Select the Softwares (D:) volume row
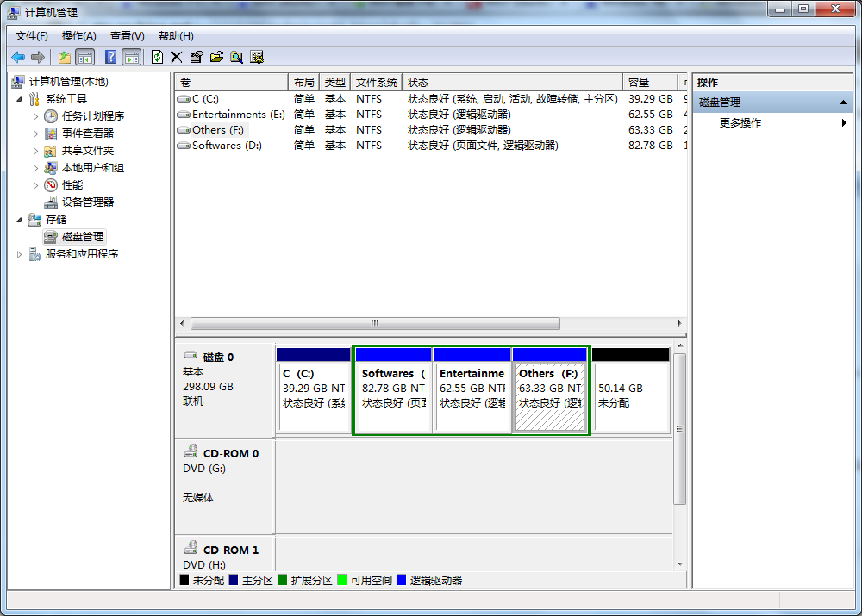 [x=431, y=146]
